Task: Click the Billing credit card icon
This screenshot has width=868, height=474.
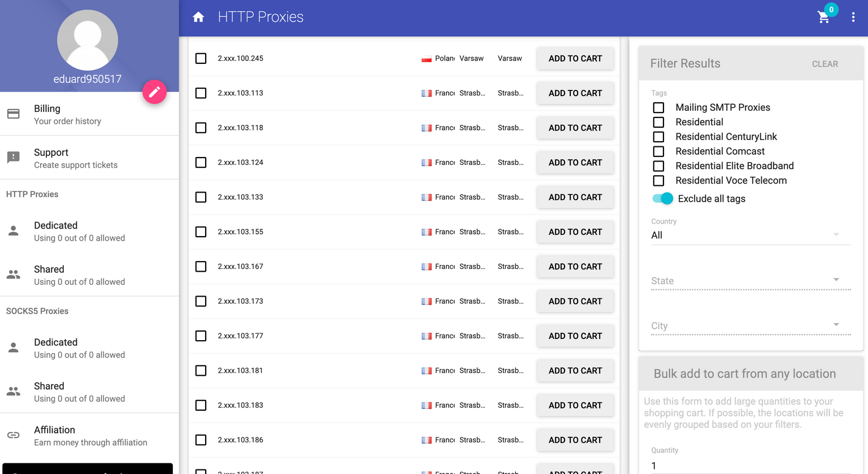Action: 14,114
